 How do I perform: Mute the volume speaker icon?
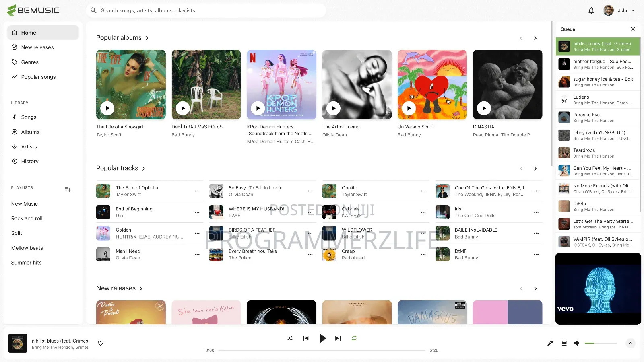pos(577,343)
